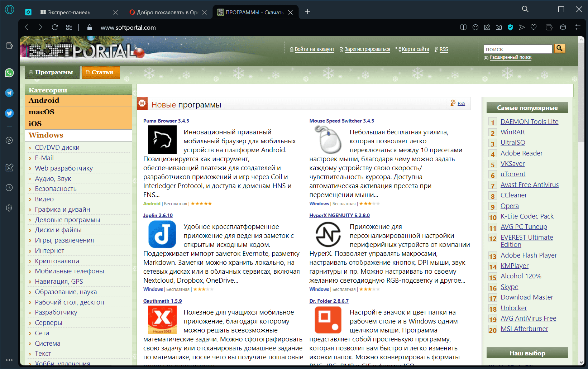Image resolution: width=588 pixels, height=369 pixels.
Task: Open the Статьи menu tab
Action: point(101,72)
